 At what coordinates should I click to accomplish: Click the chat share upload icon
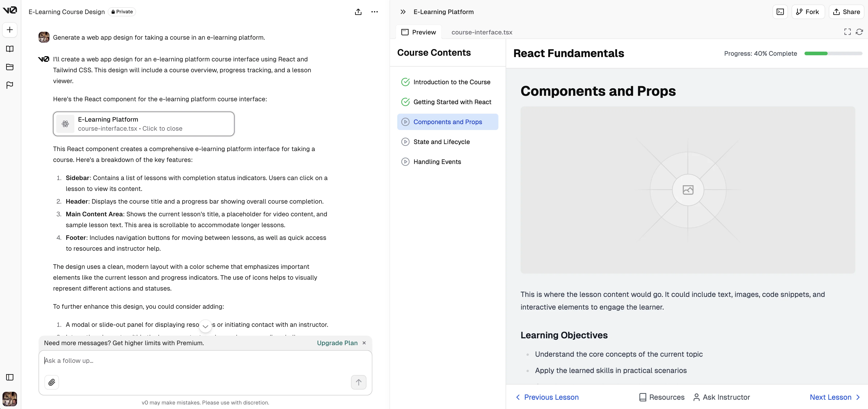[x=358, y=12]
